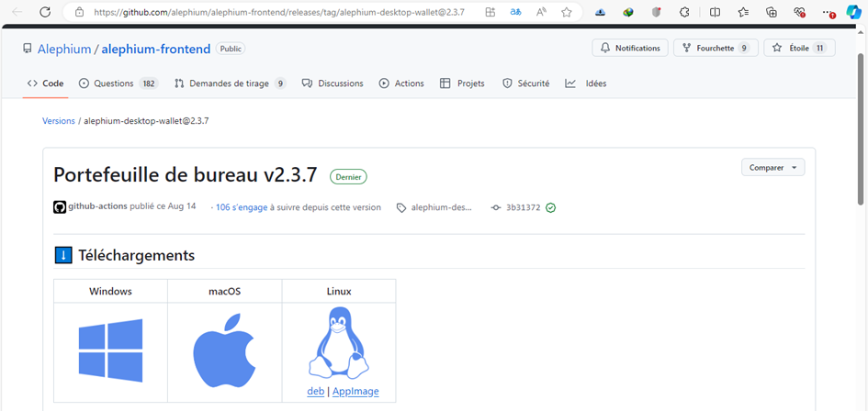Toggle the split screen icon

click(715, 12)
